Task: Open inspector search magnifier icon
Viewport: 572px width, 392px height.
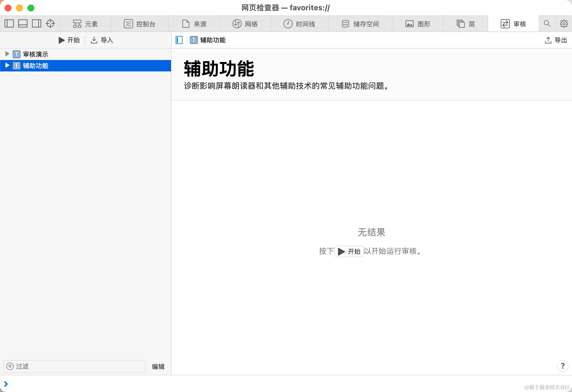Action: coord(547,24)
